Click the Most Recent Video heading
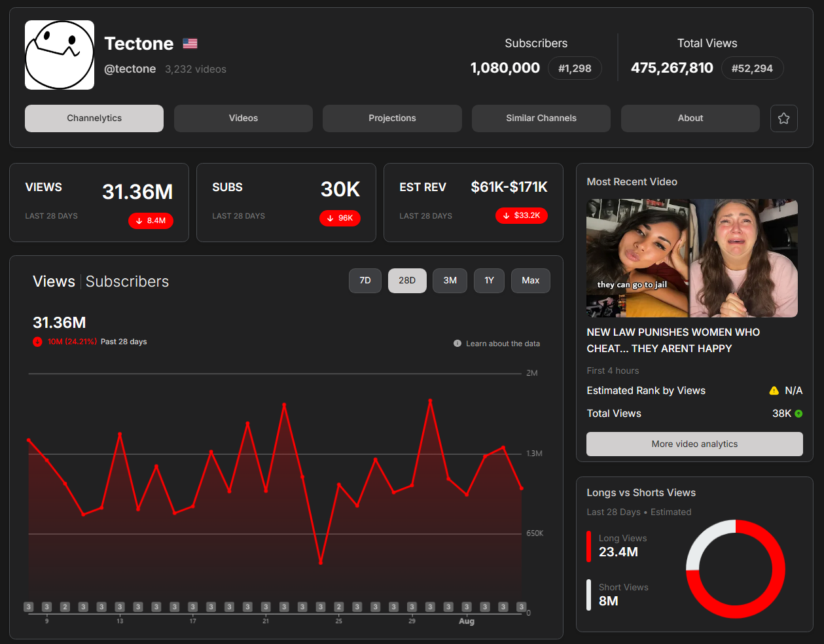This screenshot has height=644, width=824. click(632, 182)
